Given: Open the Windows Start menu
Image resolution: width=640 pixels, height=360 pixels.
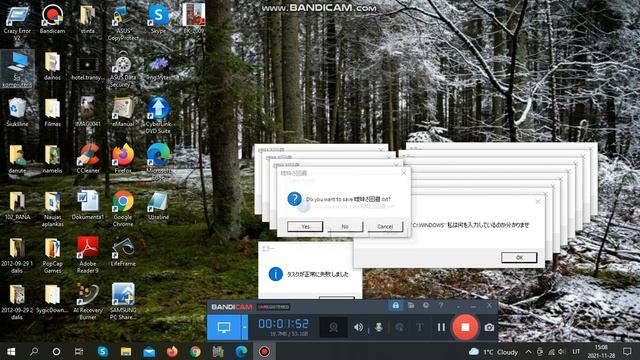Looking at the screenshot, I should 11,351.
